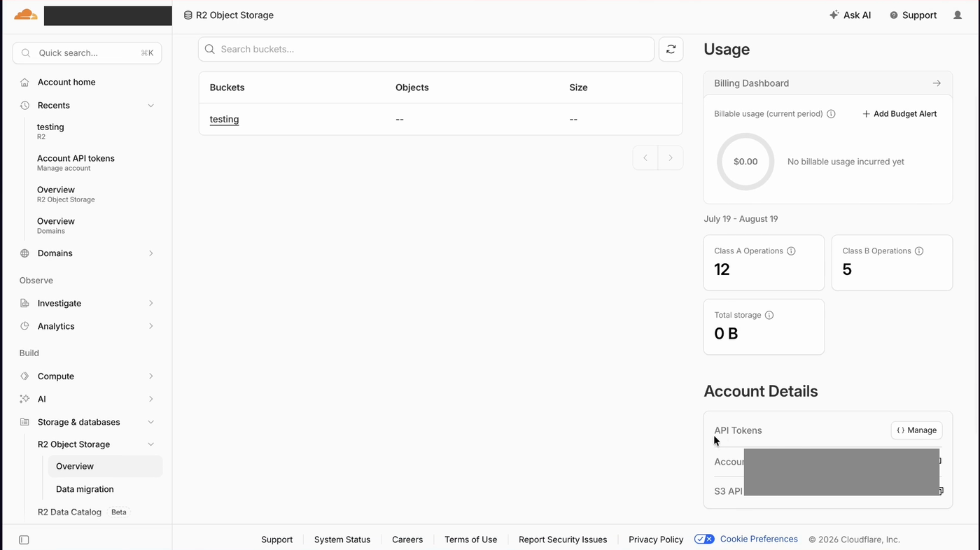The width and height of the screenshot is (980, 550).
Task: Expand the AI section chevron
Action: 150,399
